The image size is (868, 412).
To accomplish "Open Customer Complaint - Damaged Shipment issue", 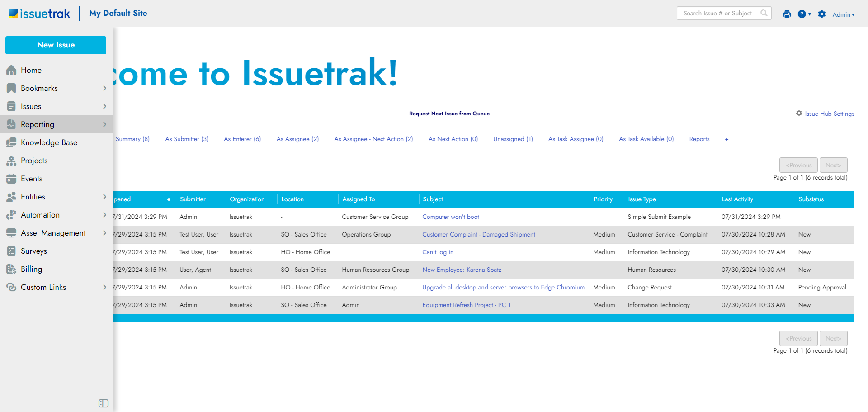I will pos(479,235).
